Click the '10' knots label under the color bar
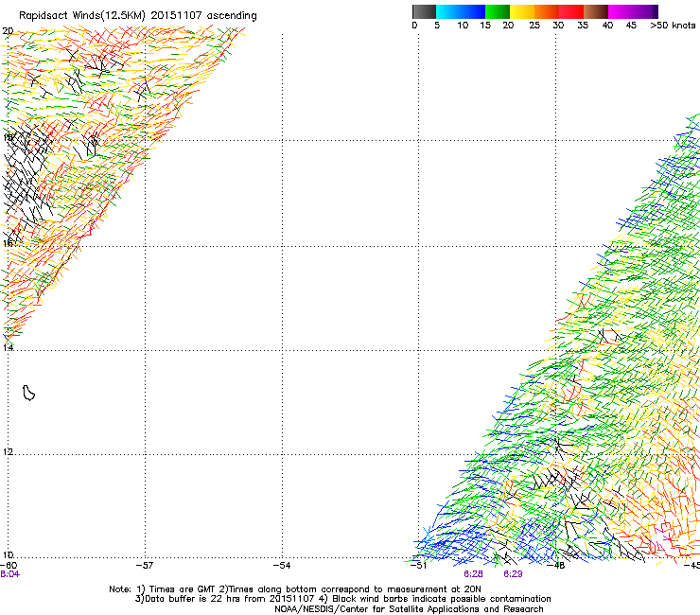The height and width of the screenshot is (615, 700). (463, 26)
